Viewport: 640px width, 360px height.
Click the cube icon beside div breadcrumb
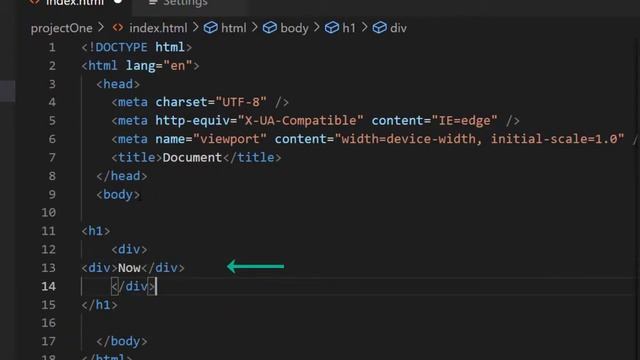point(380,28)
